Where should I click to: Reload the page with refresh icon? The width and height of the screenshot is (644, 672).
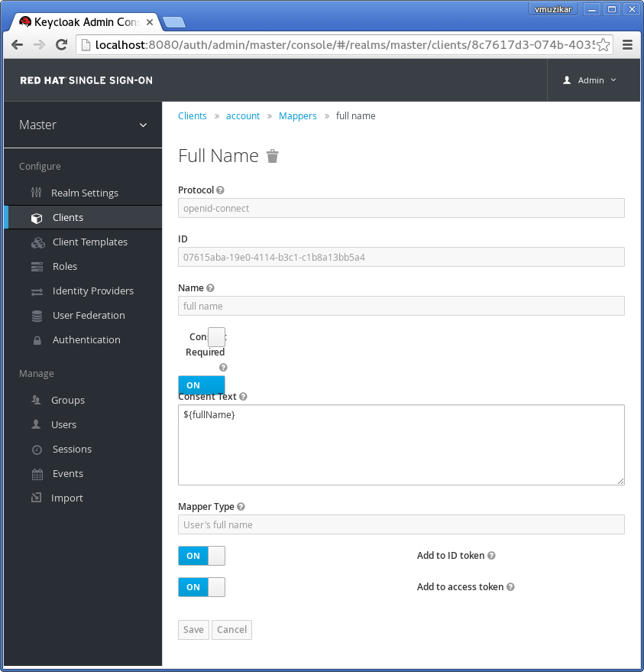(x=62, y=44)
